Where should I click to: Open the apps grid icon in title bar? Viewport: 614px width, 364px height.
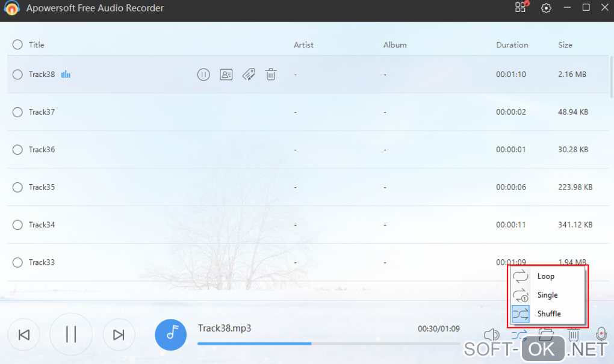tap(521, 7)
